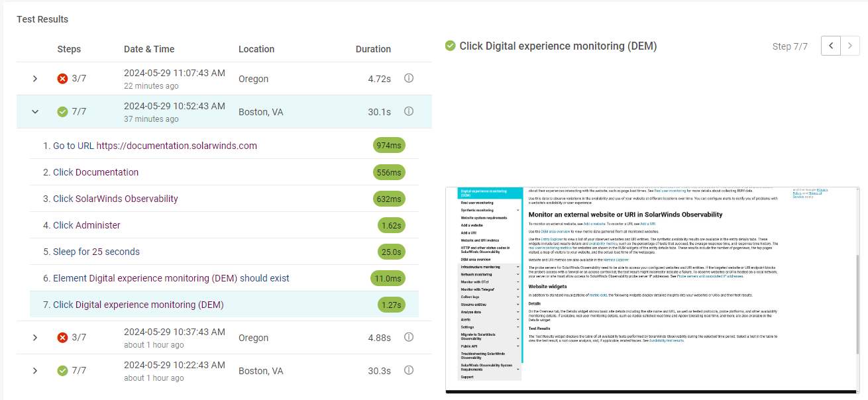Click info icon for 10:37:43 AM Oregon test

pos(409,337)
